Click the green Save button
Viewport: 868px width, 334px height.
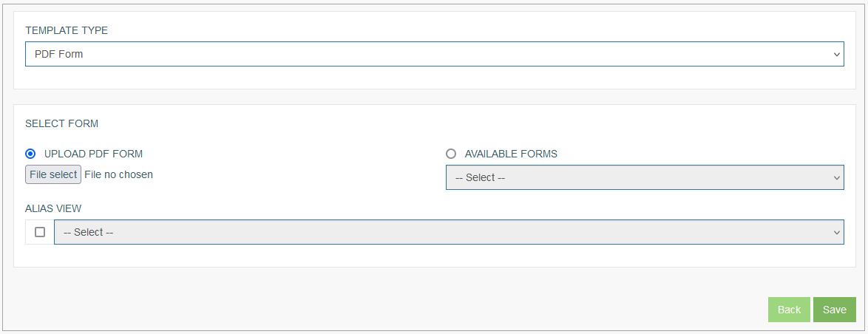(x=834, y=310)
